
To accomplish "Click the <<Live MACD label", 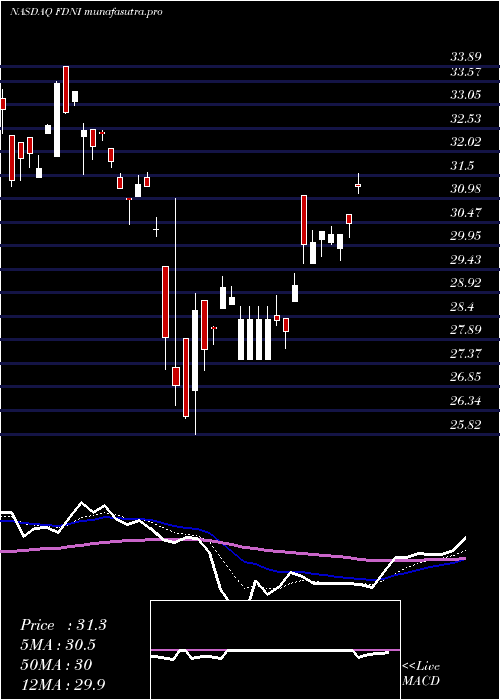I will pyautogui.click(x=421, y=674).
